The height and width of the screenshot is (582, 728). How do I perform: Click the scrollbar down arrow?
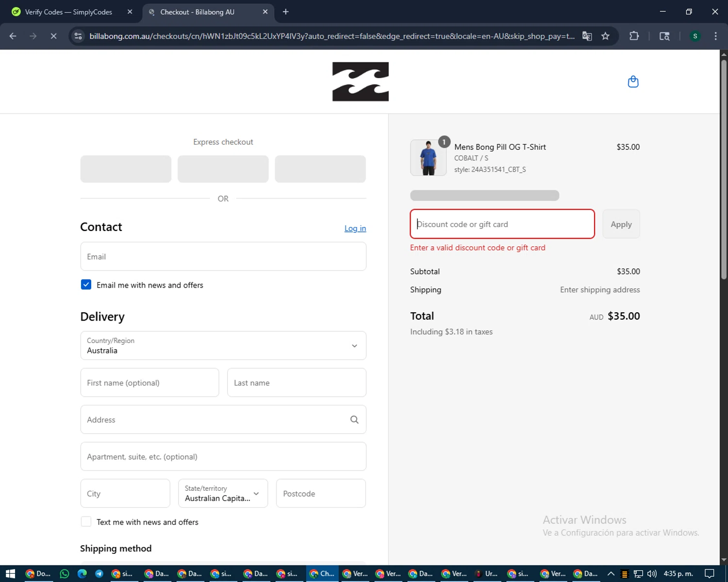point(724,560)
